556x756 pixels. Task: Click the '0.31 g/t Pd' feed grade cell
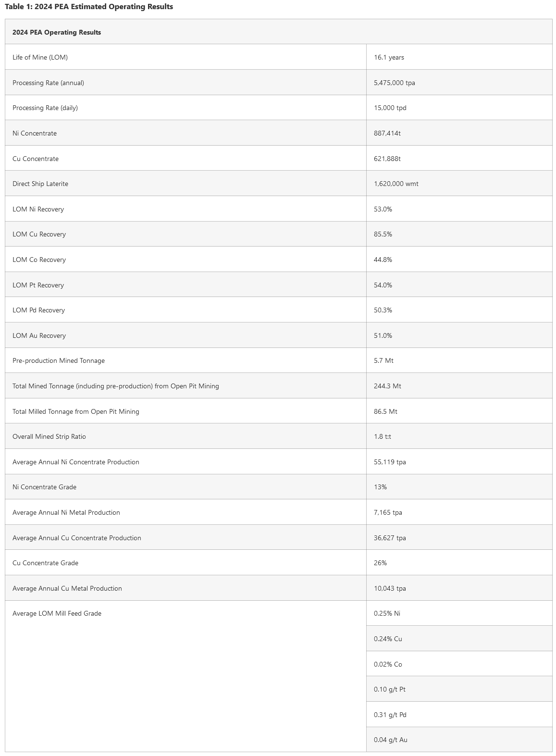click(x=390, y=715)
